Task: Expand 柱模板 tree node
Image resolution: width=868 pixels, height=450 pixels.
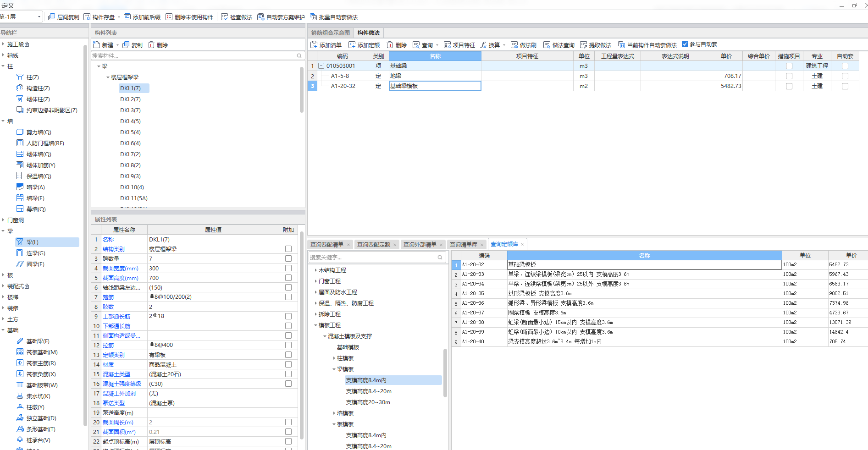Action: pyautogui.click(x=334, y=358)
